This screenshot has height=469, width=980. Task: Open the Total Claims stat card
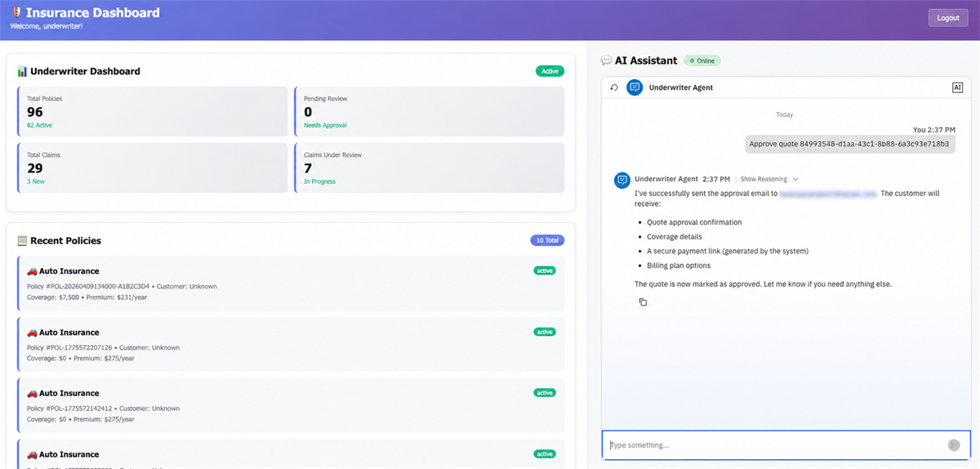click(x=153, y=167)
